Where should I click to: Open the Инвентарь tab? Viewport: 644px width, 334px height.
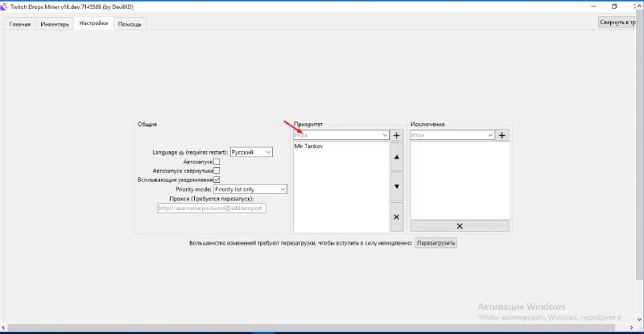(55, 24)
